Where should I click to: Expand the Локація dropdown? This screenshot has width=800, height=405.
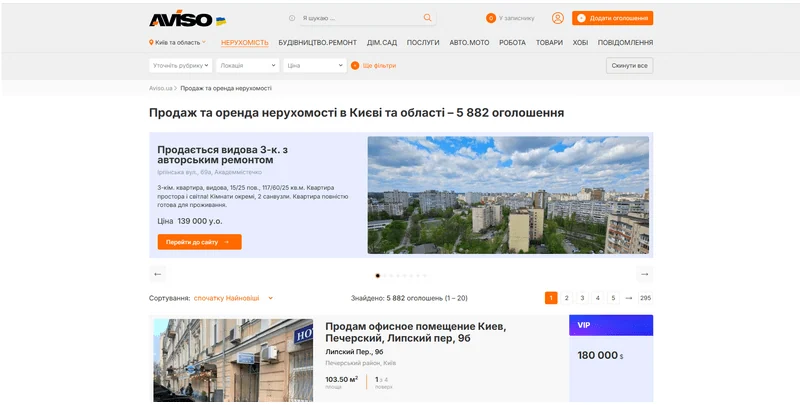(247, 65)
